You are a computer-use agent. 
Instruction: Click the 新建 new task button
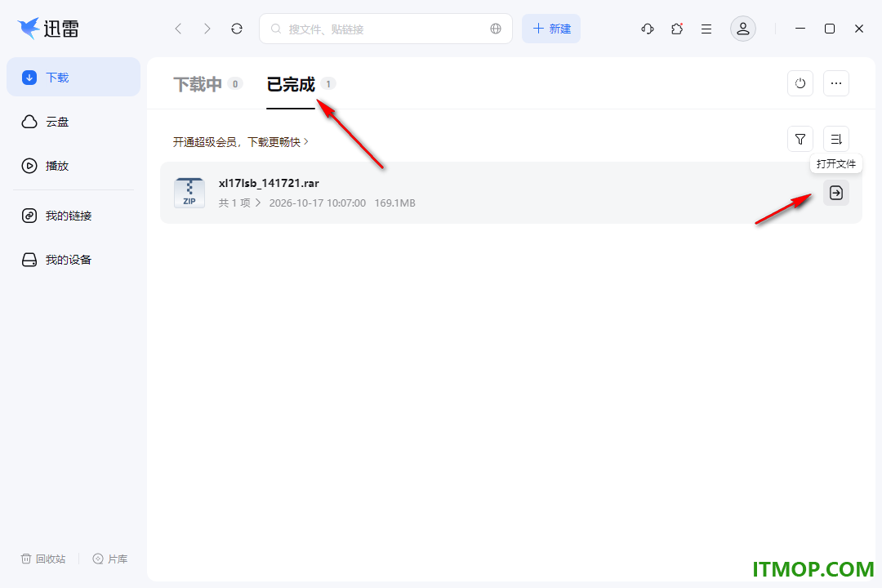tap(551, 29)
